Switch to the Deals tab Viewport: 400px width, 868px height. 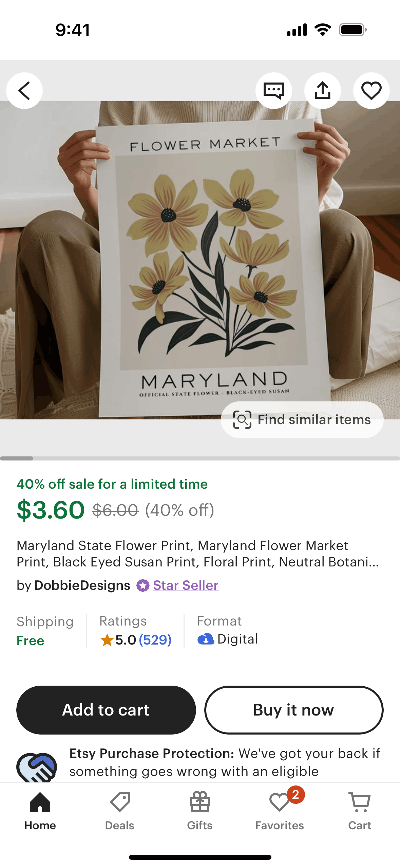tap(120, 811)
